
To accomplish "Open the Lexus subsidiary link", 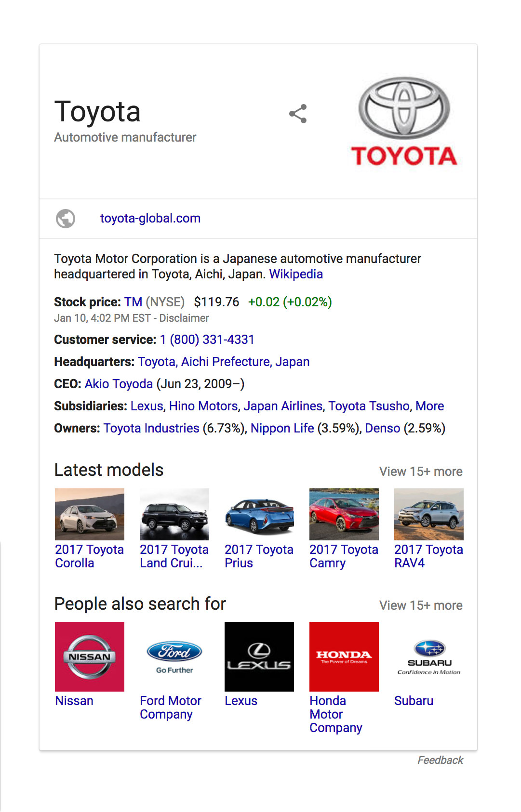I will click(x=147, y=406).
